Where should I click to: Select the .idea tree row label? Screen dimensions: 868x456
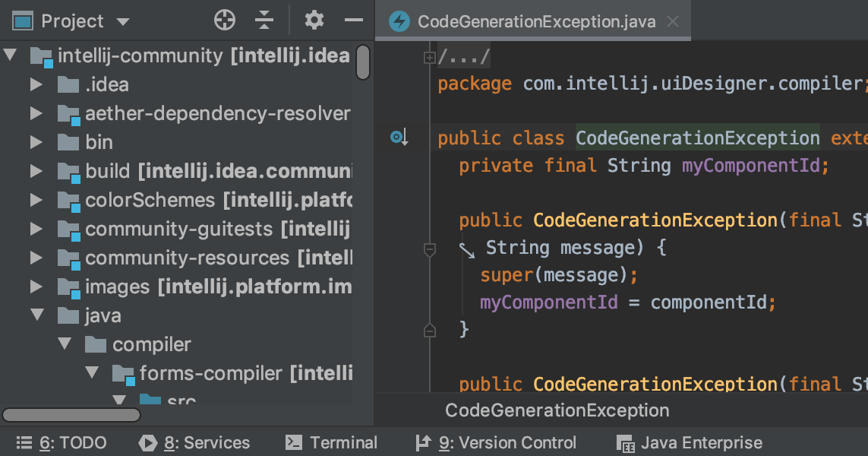(107, 85)
